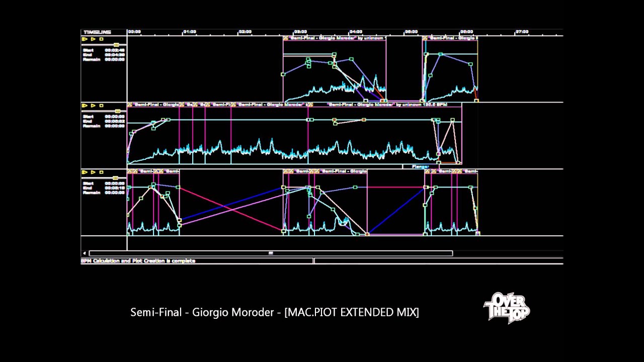This screenshot has height=362, width=644.
Task: Click the bottom track's yellow slider handle
Action: 116,178
